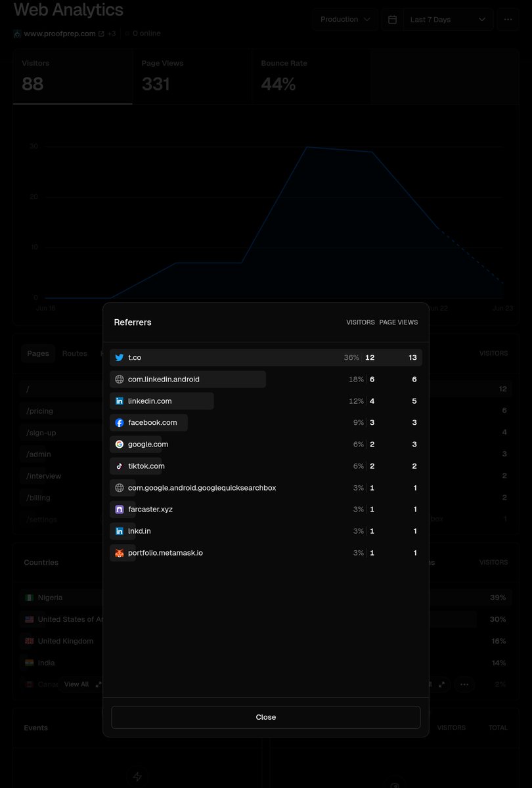Select the t.co referrer row
Viewport: 532px width, 788px height.
266,357
